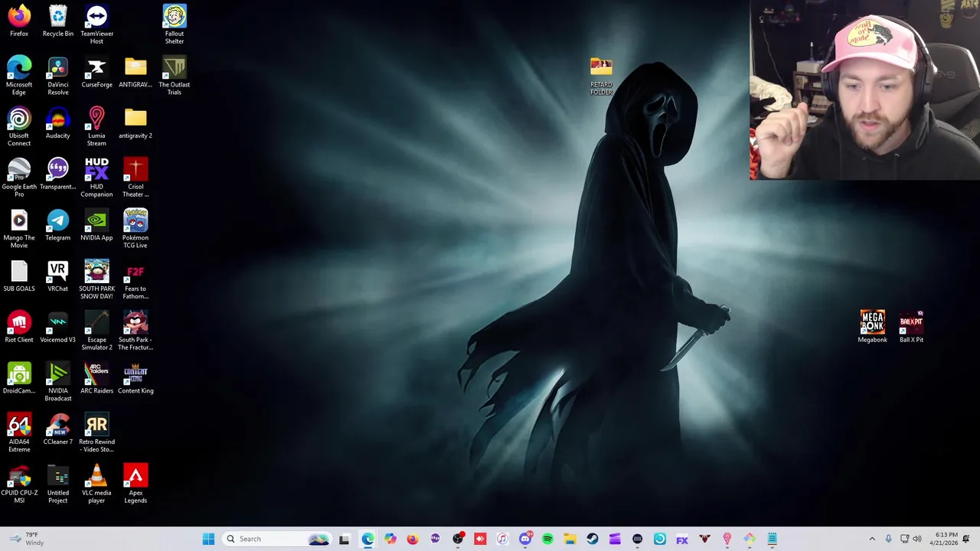Image resolution: width=980 pixels, height=551 pixels.
Task: Launch TeamViewer Host from desktop
Action: [x=96, y=24]
